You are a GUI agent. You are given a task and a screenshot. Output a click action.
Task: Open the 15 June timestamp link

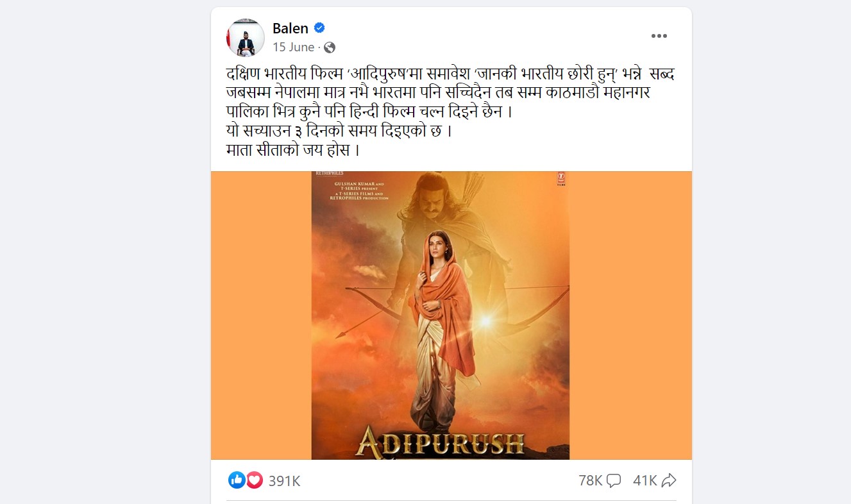coord(293,47)
